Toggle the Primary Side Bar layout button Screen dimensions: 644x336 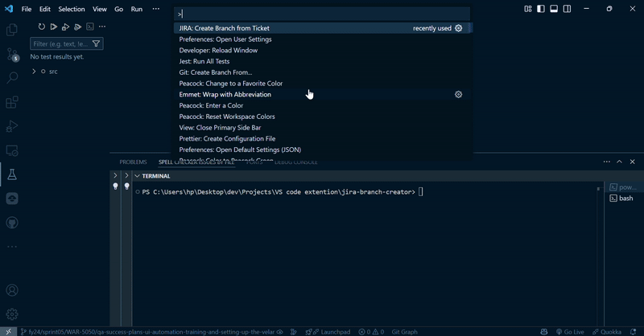tap(541, 9)
